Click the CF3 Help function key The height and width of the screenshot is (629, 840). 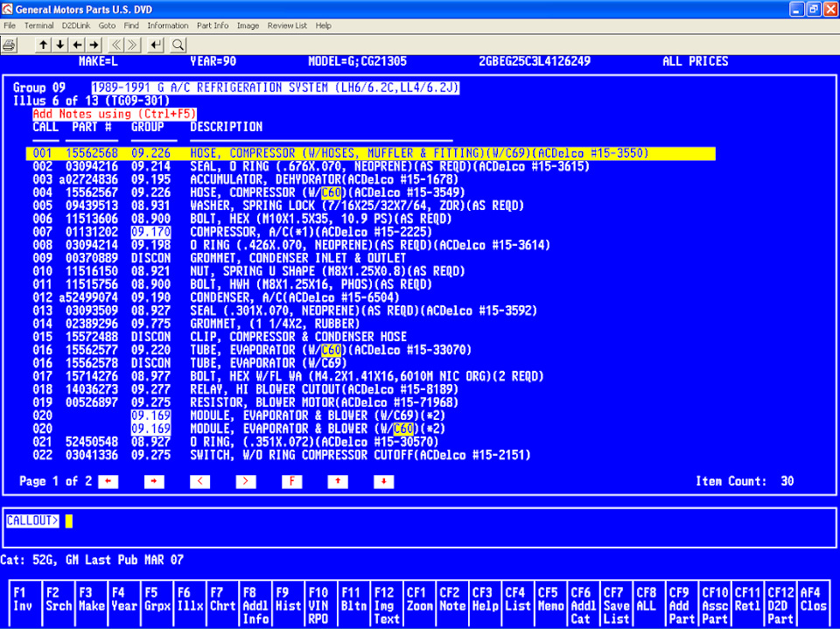tap(486, 603)
